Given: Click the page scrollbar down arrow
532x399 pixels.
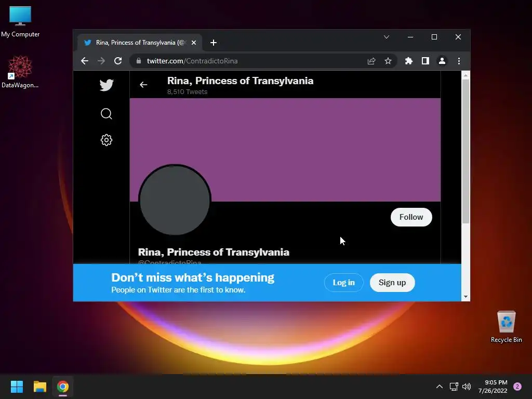Looking at the screenshot, I should tap(466, 297).
